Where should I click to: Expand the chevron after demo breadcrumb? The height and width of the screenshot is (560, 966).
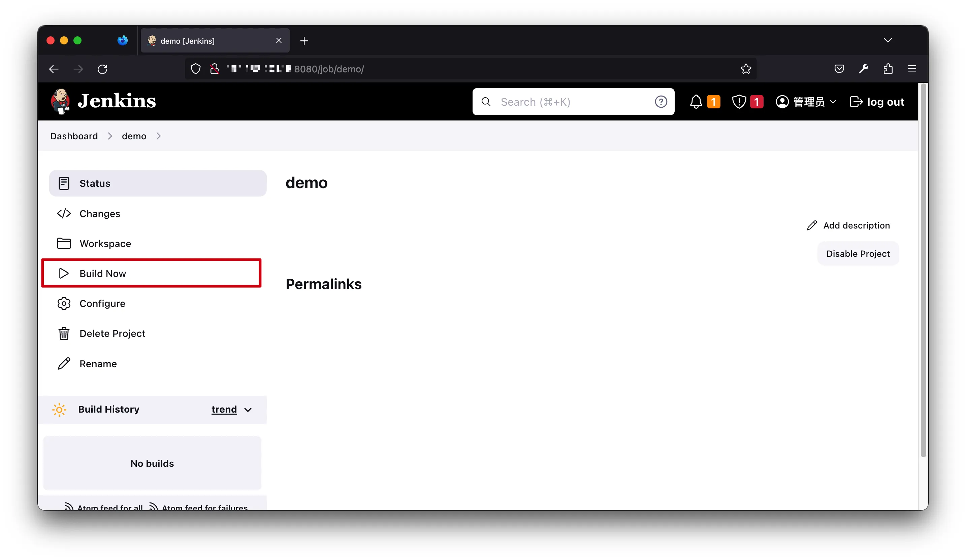[159, 136]
